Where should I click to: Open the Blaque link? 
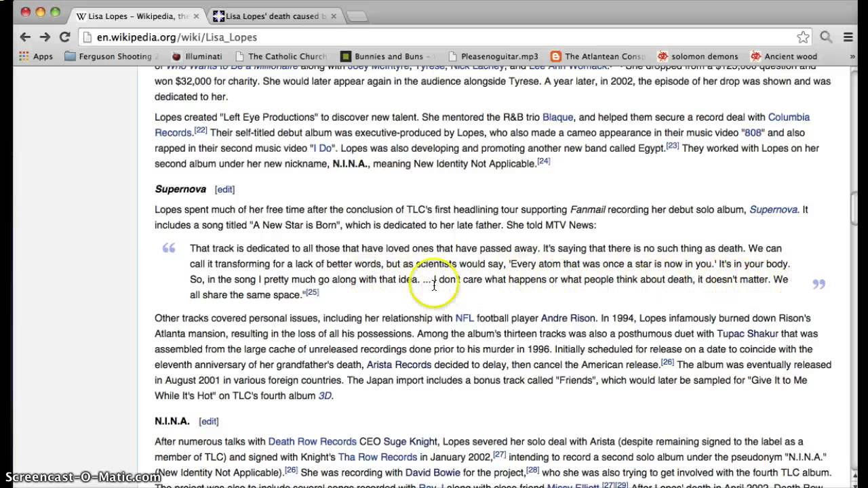point(557,117)
